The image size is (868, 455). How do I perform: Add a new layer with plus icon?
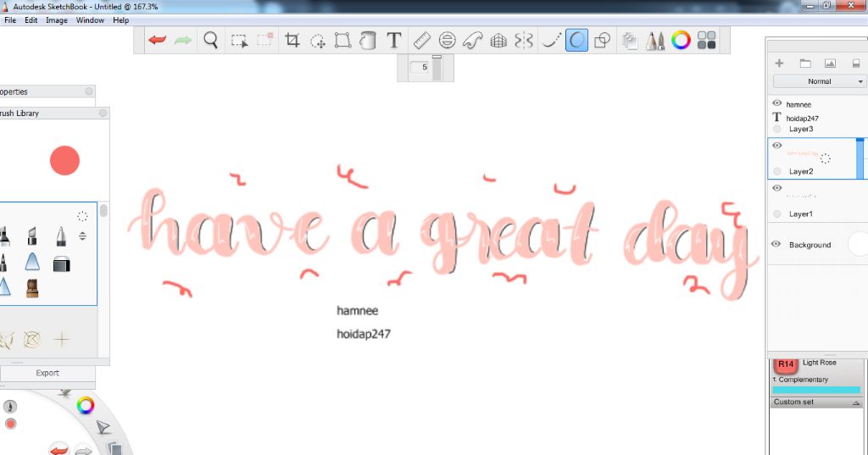point(779,63)
